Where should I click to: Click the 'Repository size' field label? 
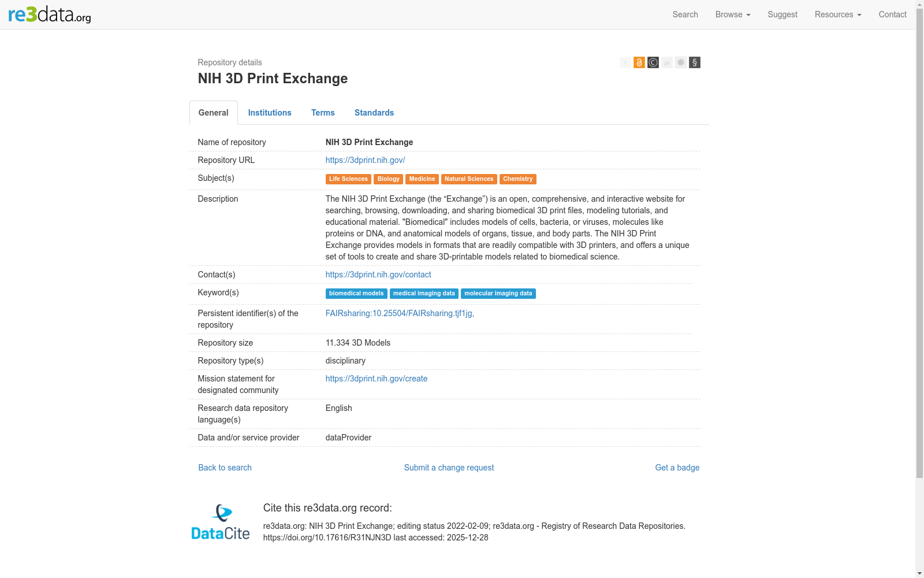[225, 343]
